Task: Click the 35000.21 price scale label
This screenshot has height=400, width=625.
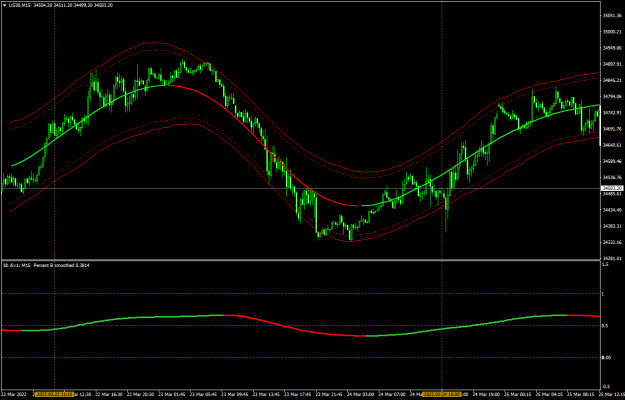Action: pyautogui.click(x=612, y=32)
